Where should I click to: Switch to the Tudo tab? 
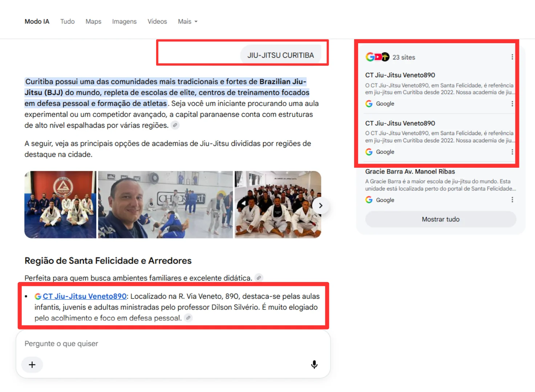(67, 21)
